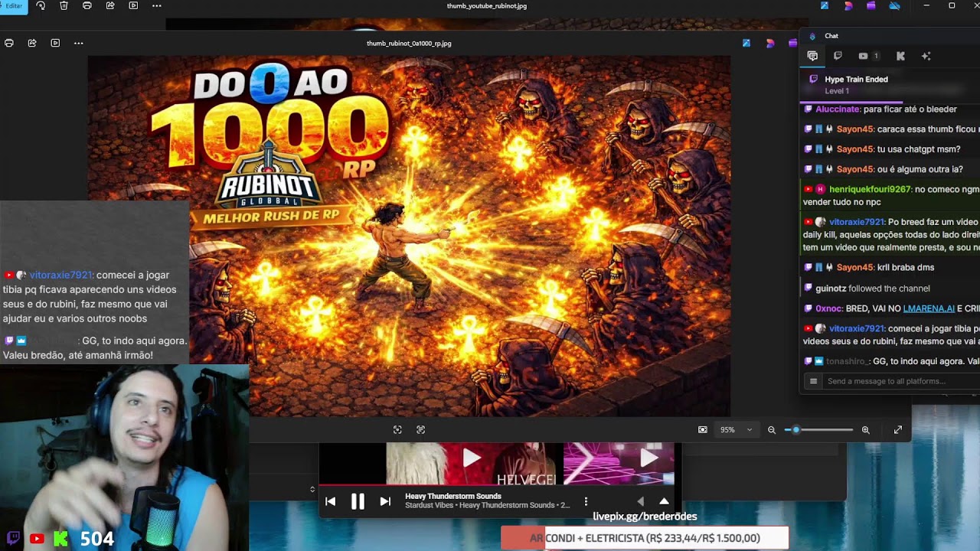The width and height of the screenshot is (980, 551).
Task: Select the all-platforms chat tab
Action: [812, 56]
